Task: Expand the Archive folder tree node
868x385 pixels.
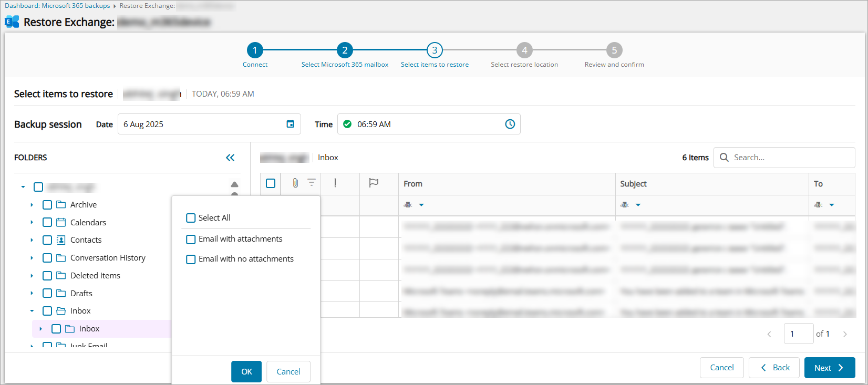Action: pyautogui.click(x=32, y=205)
